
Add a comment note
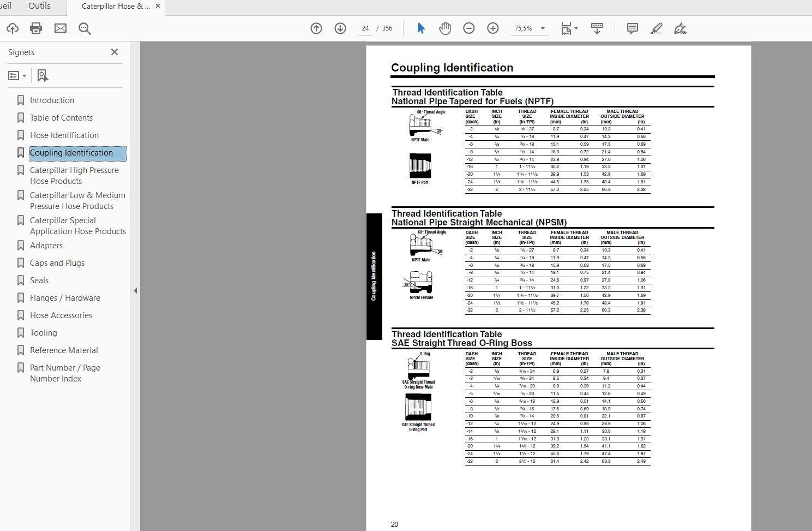(x=633, y=28)
